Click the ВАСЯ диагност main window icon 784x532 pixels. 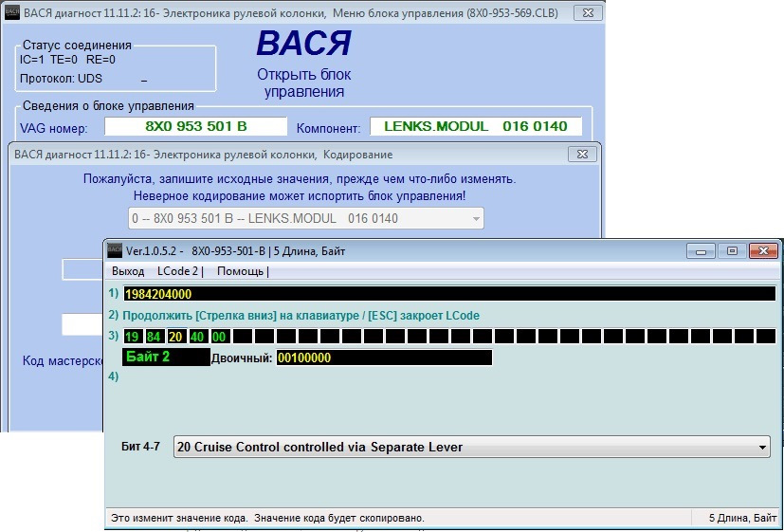point(12,13)
